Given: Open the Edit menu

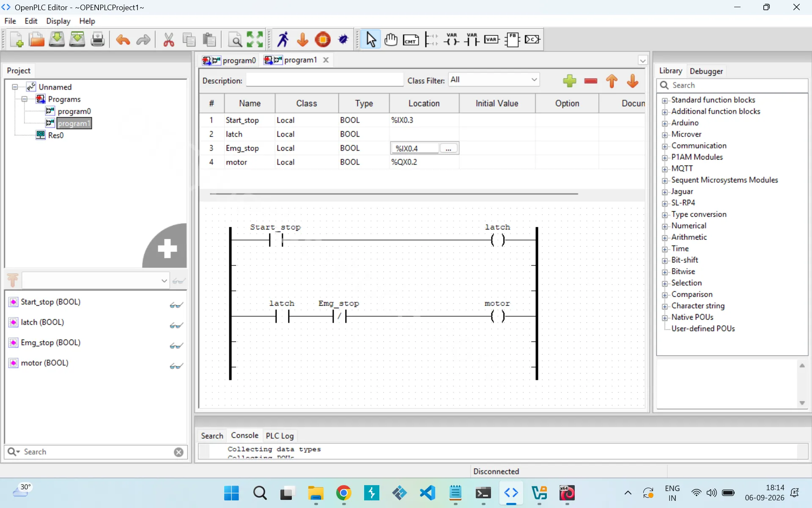Looking at the screenshot, I should coord(31,21).
